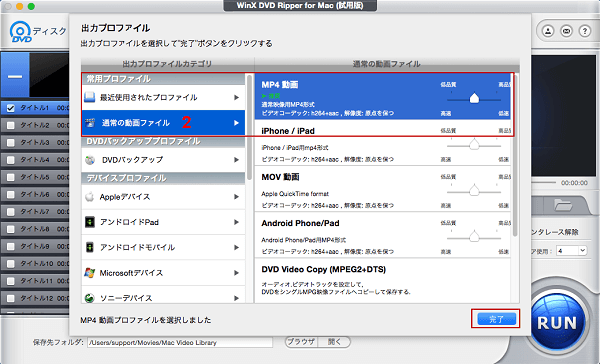Screen dimensions: 600x364
Task: Open the user account icon
Action: coord(548,31)
